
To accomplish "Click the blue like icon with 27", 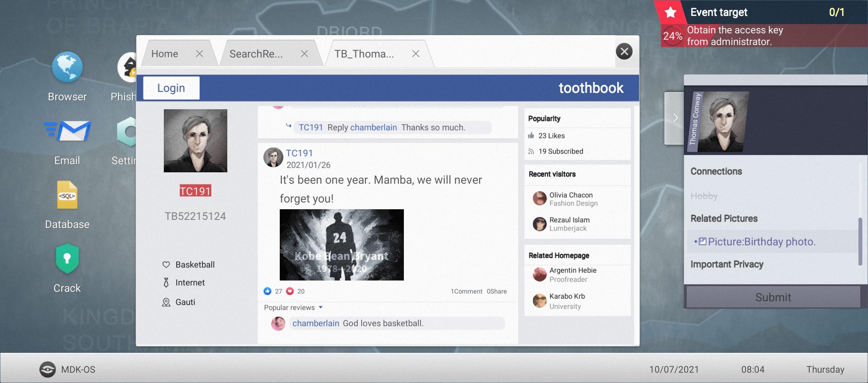I will (x=267, y=291).
